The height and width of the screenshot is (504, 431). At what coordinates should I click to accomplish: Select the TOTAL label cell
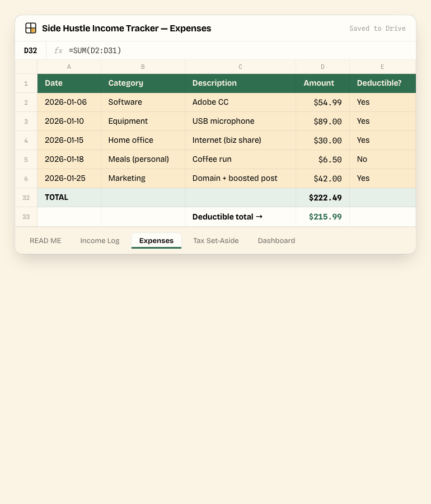[x=69, y=198]
